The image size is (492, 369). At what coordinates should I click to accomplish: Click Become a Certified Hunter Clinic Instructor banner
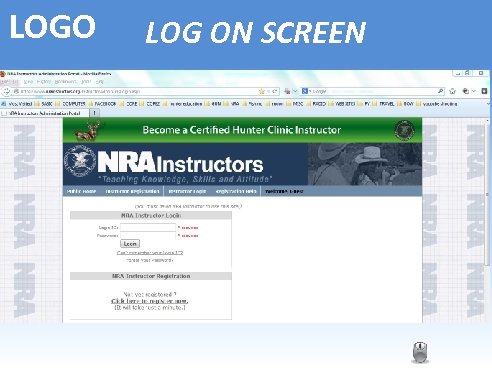click(242, 130)
